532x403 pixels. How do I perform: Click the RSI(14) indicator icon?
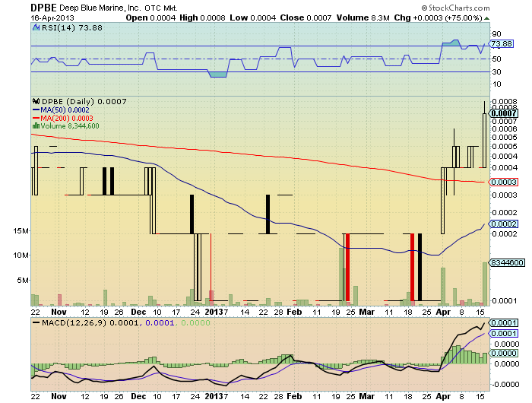(36, 27)
